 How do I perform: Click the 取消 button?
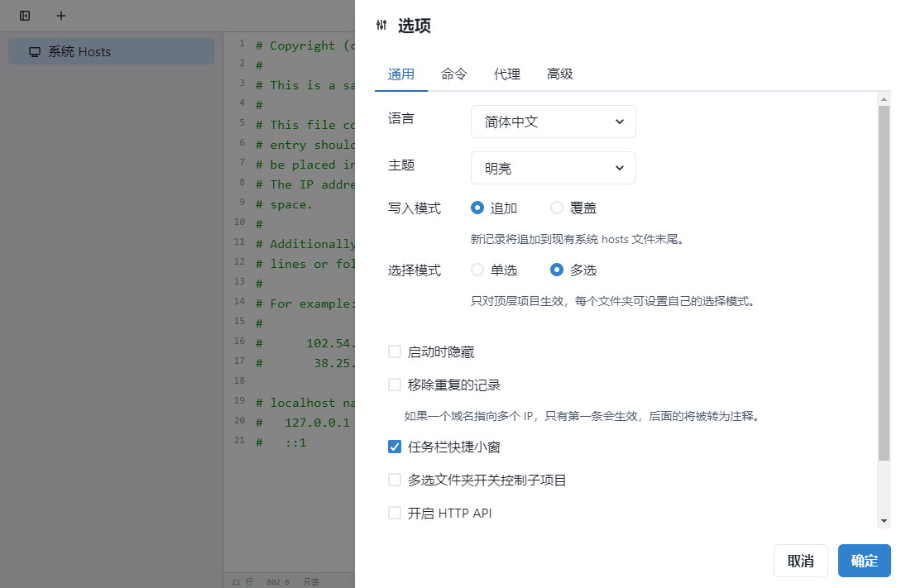(801, 561)
